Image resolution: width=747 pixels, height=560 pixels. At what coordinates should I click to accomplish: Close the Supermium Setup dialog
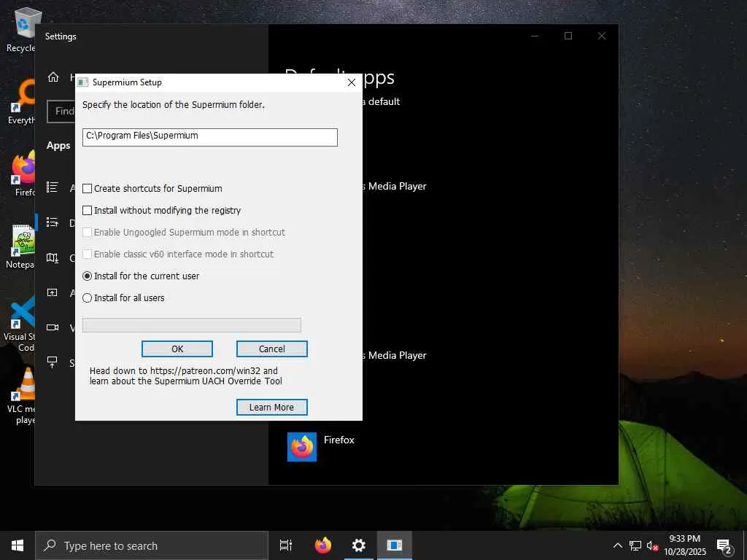click(352, 82)
